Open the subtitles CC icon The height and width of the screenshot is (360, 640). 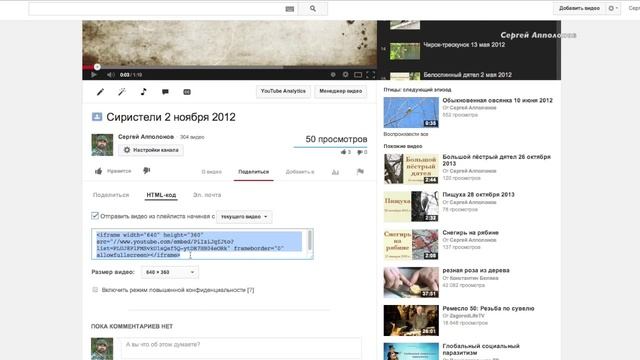pyautogui.click(x=187, y=92)
